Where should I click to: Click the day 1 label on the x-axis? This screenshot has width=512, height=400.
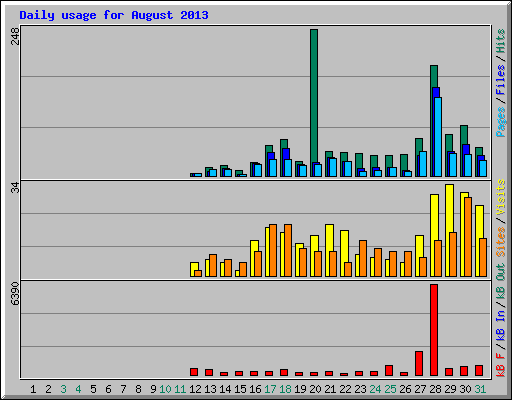click(33, 389)
